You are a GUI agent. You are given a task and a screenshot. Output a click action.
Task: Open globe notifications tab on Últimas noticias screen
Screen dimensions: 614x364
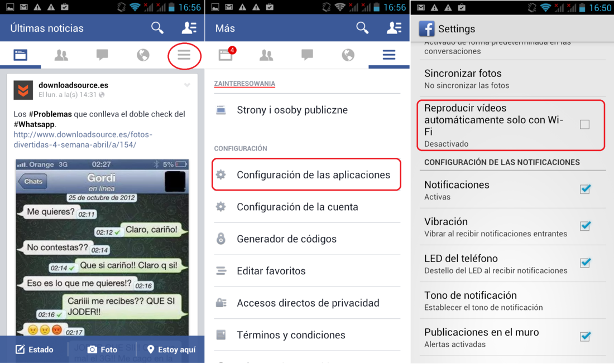[143, 55]
